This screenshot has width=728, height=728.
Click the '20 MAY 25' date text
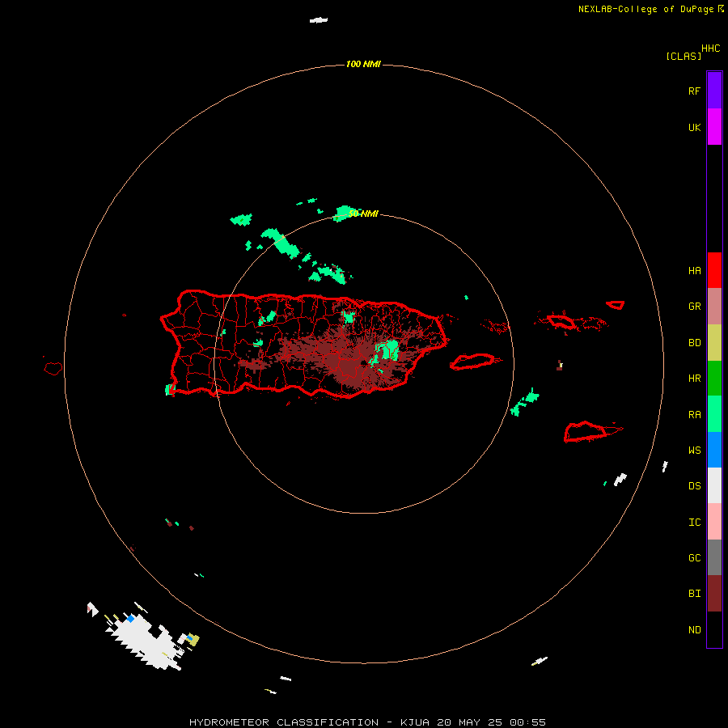click(x=469, y=722)
